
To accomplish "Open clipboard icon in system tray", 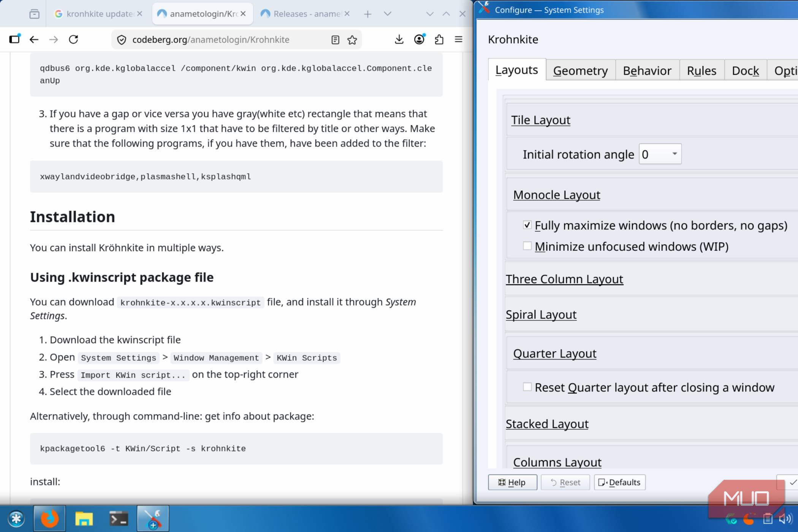I will (x=768, y=519).
